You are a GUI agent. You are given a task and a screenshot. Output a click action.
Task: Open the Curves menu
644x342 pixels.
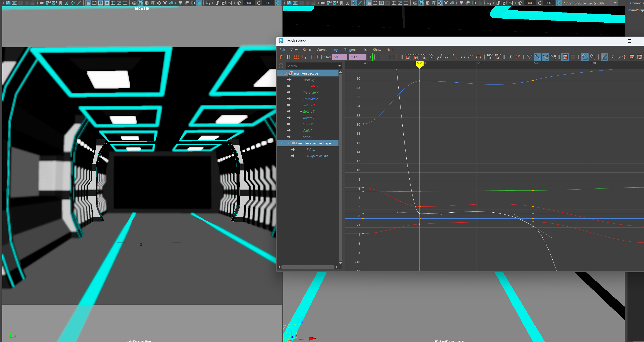coord(322,50)
